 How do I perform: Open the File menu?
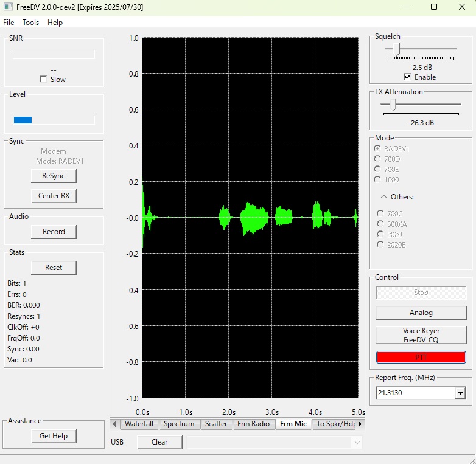[9, 23]
